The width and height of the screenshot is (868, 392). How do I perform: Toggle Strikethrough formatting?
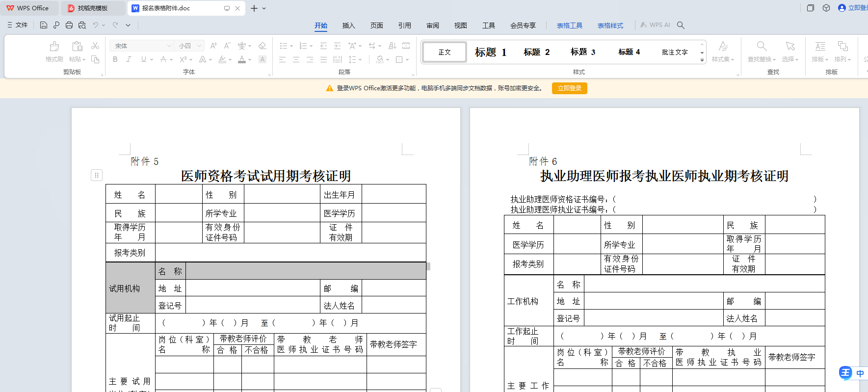click(x=163, y=59)
